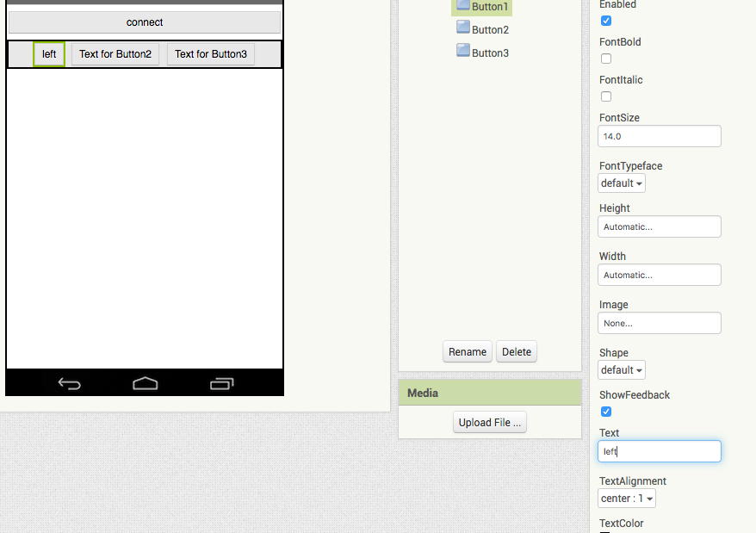Tap the Android recent apps icon
The image size is (756, 533).
222,383
